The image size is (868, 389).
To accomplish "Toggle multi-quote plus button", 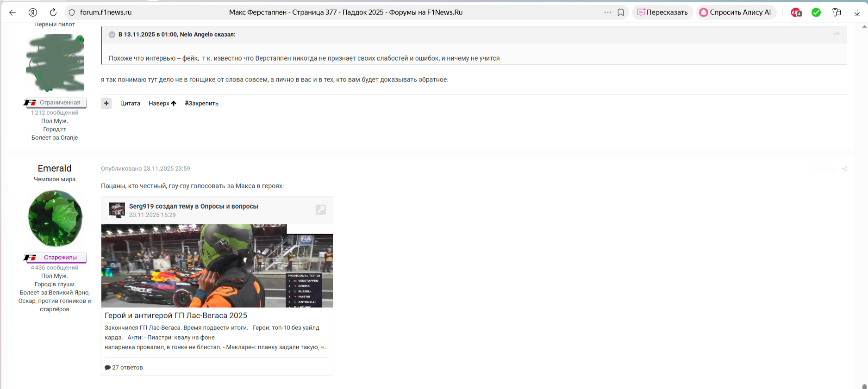I will click(x=106, y=103).
